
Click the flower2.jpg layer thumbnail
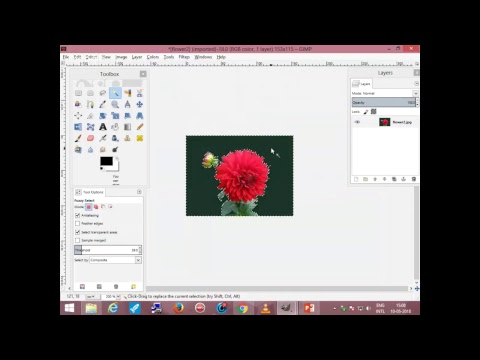(x=385, y=122)
